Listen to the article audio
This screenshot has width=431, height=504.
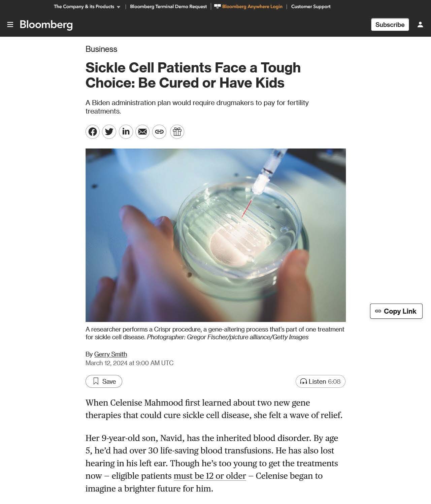[x=321, y=381]
